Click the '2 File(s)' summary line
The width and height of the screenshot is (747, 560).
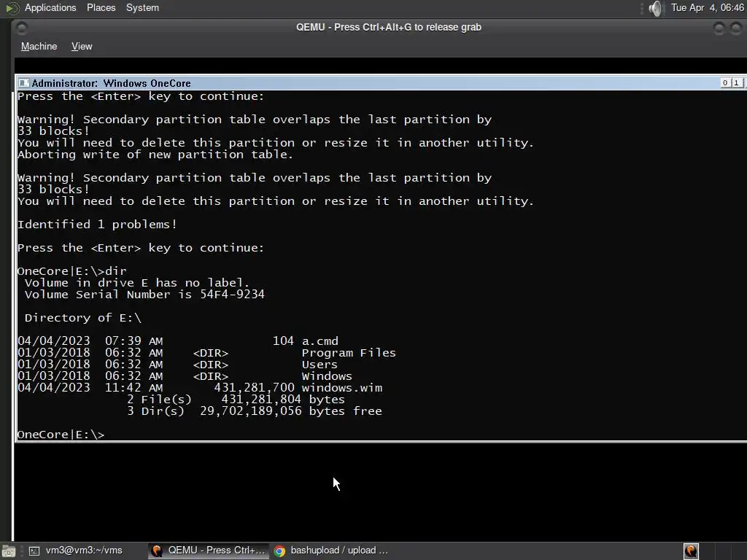[236, 400]
